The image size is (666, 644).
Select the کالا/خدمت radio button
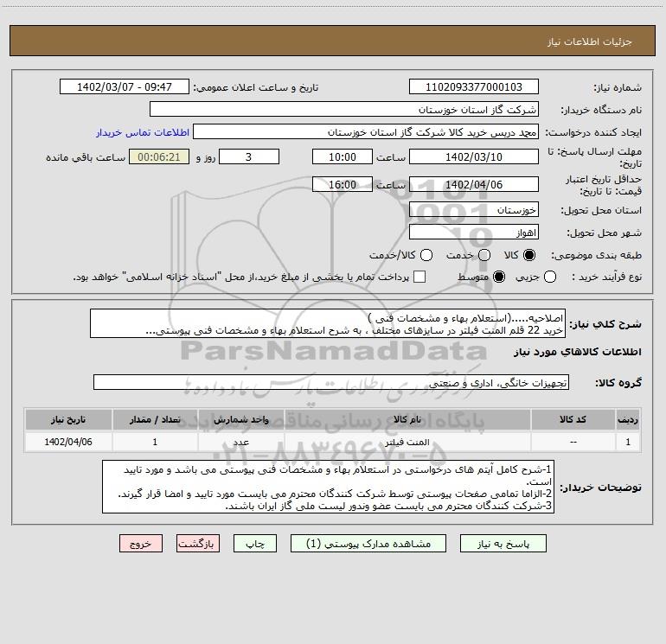426,255
